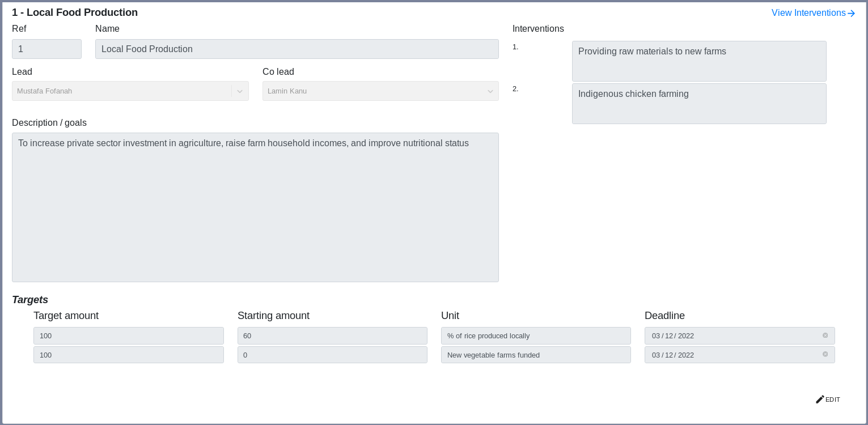
Task: Expand the Lead dropdown chevron
Action: tap(240, 91)
